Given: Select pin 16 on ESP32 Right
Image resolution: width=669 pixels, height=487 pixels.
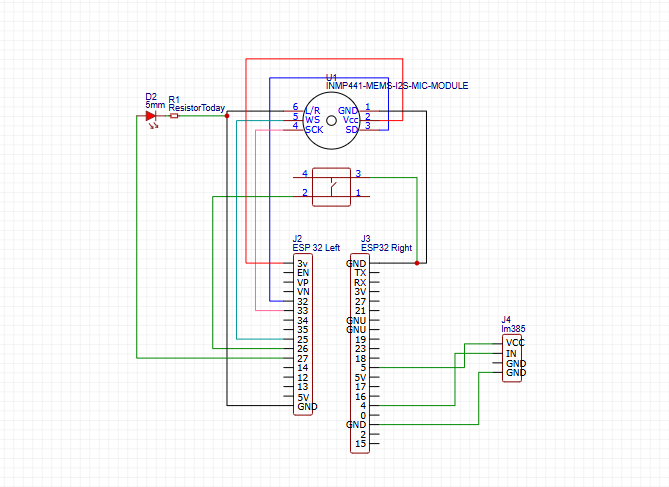Looking at the screenshot, I should [361, 397].
